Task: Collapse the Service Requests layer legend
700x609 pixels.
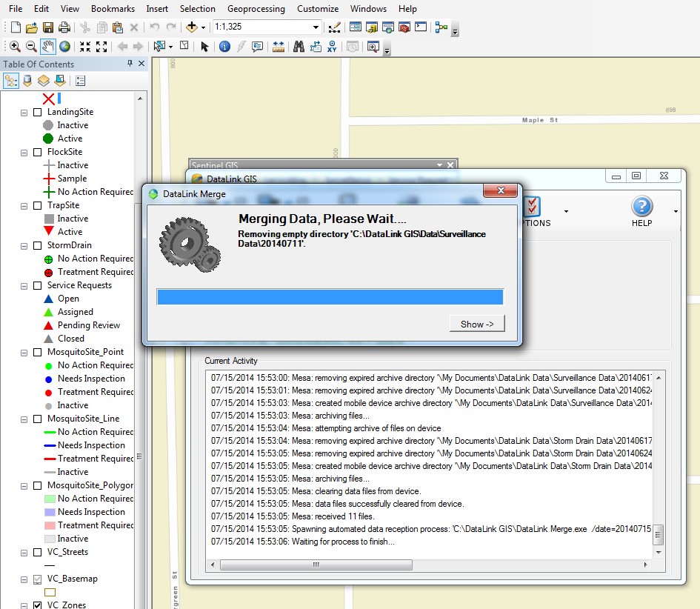Action: [x=24, y=286]
